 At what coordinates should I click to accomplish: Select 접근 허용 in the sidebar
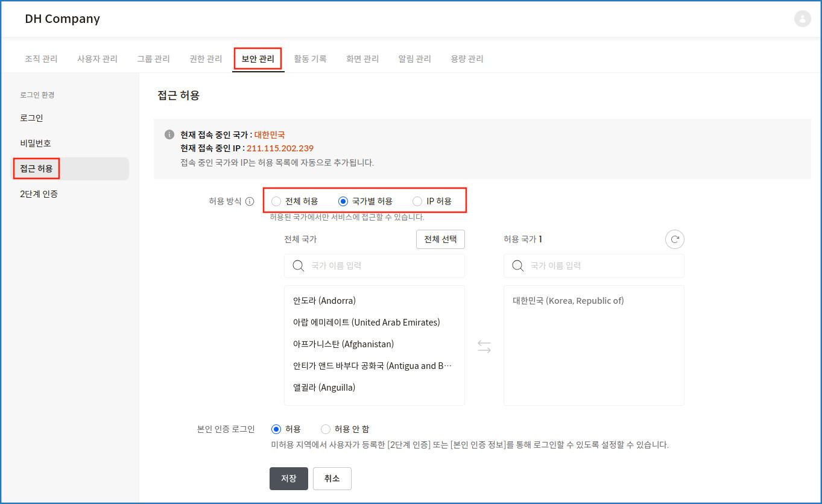[x=71, y=169]
